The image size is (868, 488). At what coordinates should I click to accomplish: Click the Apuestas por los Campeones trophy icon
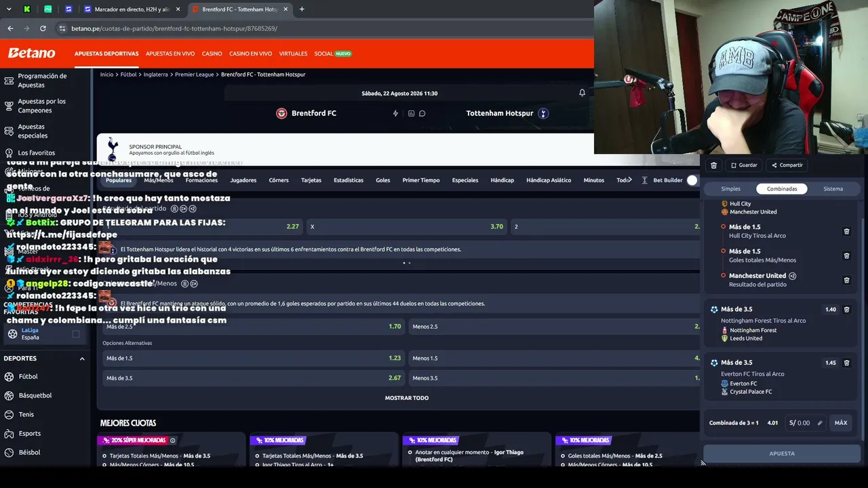point(9,106)
